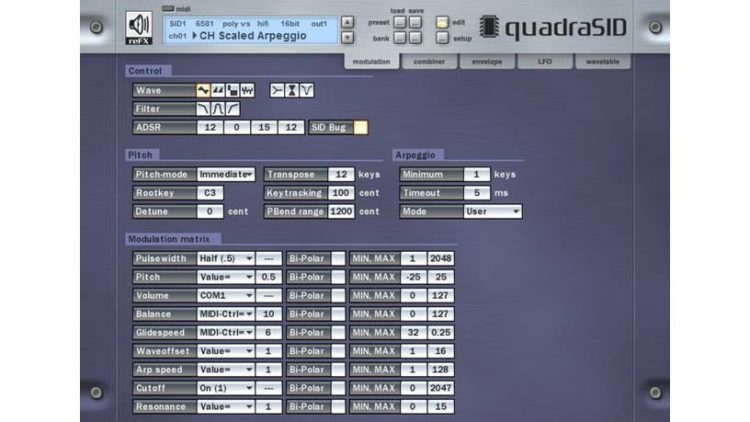This screenshot has width=750, height=422.
Task: Open Resonance source dropdown
Action: (x=226, y=407)
